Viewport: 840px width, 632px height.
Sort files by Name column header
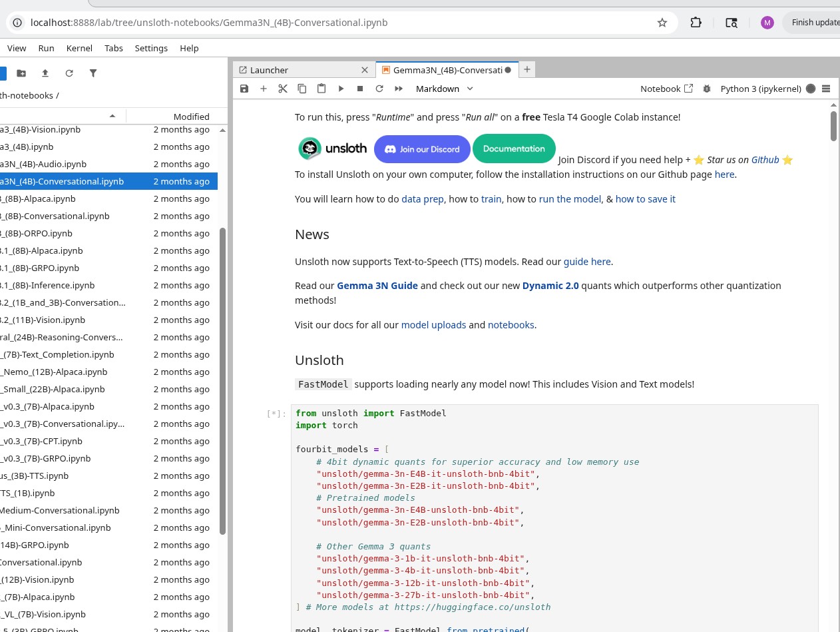point(60,117)
